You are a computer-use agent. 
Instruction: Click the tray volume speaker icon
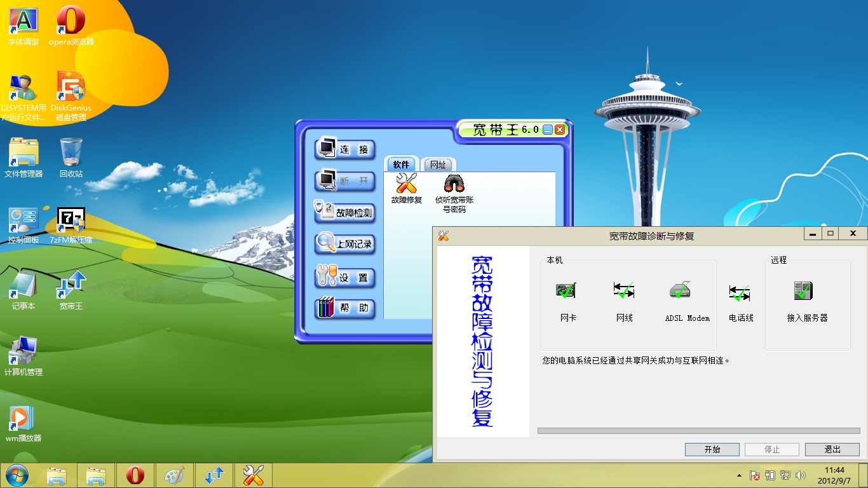click(x=800, y=475)
